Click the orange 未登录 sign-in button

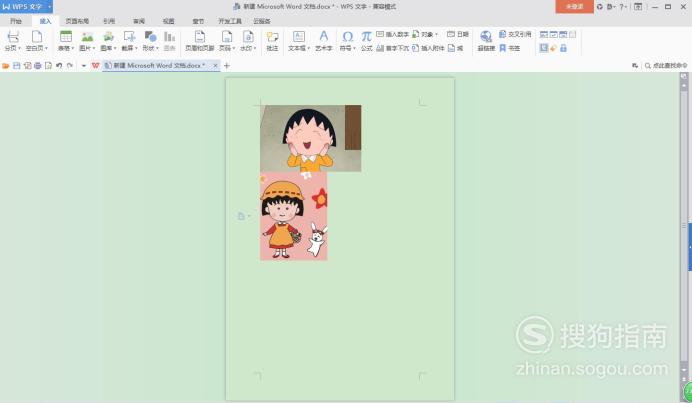tap(574, 7)
